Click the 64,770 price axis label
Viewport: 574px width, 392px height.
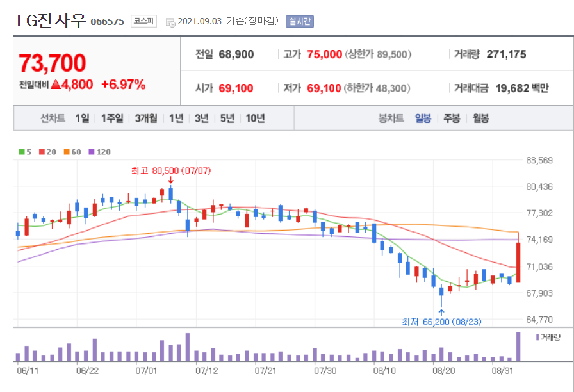(539, 320)
